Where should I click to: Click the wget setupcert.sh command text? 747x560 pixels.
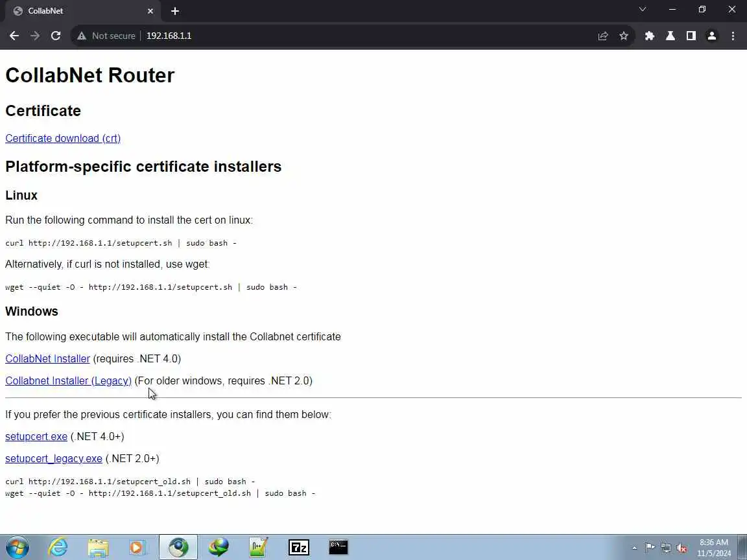(151, 287)
